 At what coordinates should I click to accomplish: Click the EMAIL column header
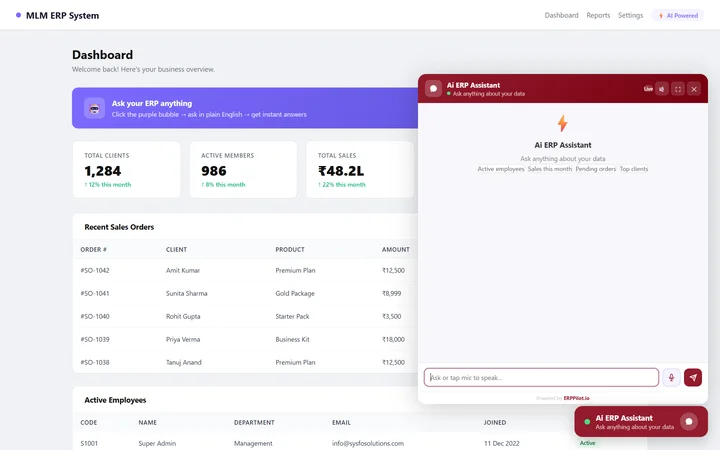click(x=341, y=422)
